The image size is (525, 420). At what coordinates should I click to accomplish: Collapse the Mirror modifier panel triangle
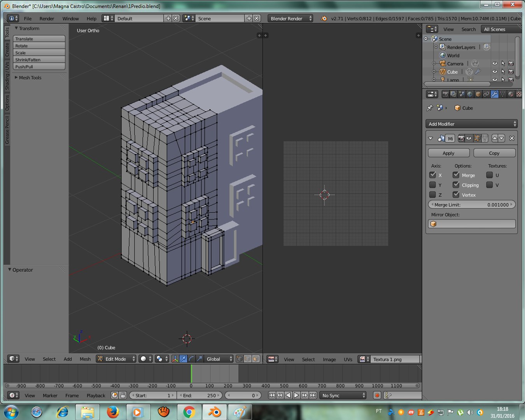pos(430,138)
